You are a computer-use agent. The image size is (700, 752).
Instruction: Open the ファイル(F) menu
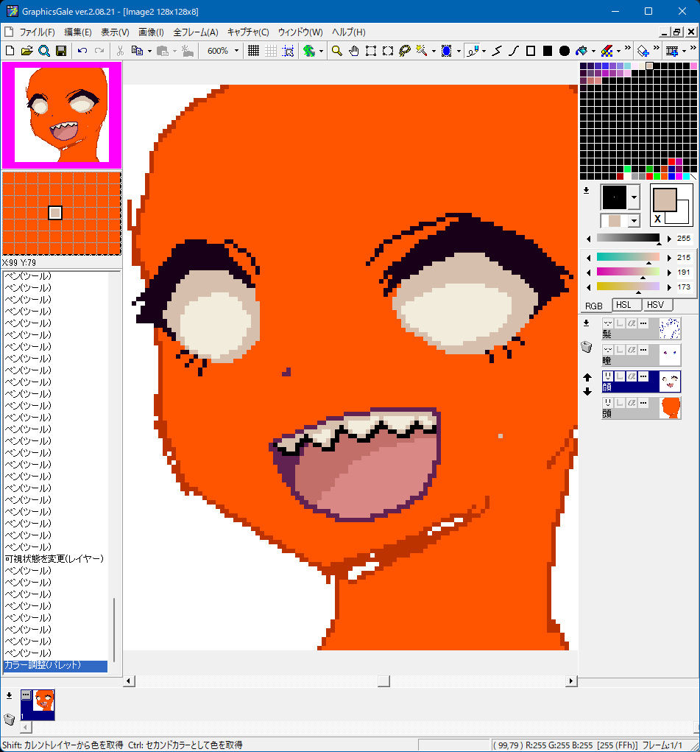[37, 32]
